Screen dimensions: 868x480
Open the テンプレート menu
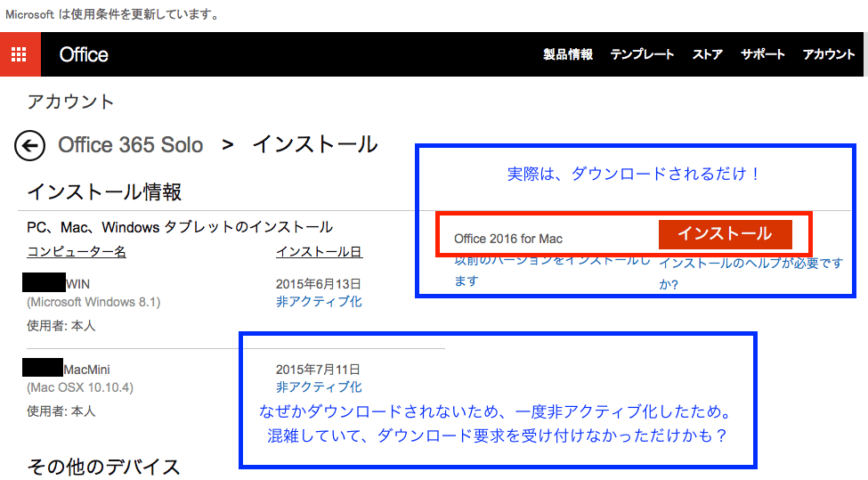point(642,54)
